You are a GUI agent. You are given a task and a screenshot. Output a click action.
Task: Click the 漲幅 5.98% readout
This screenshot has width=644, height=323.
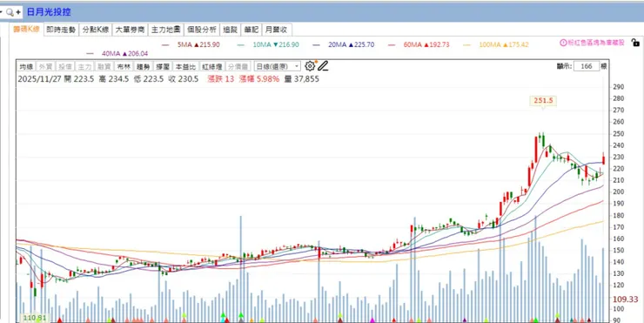pyautogui.click(x=259, y=79)
